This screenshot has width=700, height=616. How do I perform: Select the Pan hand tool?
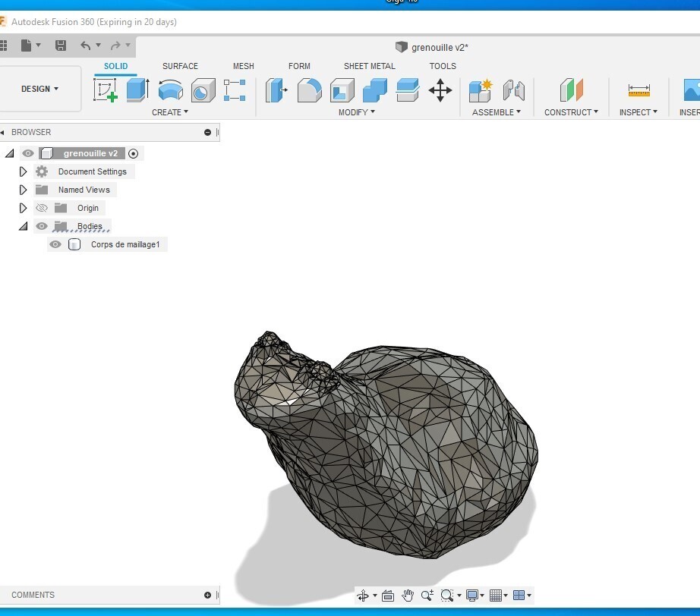coord(408,596)
